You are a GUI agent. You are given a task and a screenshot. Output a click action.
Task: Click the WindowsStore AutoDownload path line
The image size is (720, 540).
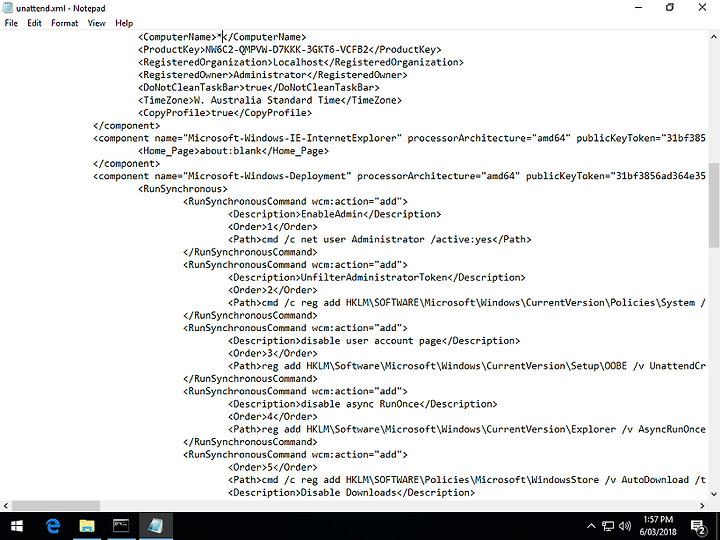(x=467, y=480)
